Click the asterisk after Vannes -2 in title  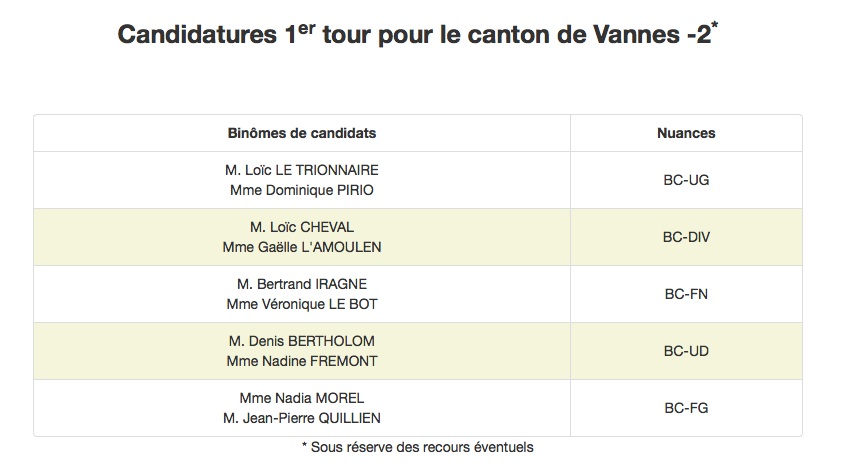click(715, 25)
